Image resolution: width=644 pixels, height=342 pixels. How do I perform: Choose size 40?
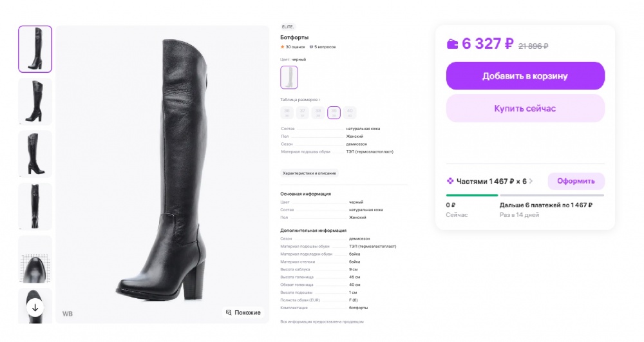pos(350,113)
